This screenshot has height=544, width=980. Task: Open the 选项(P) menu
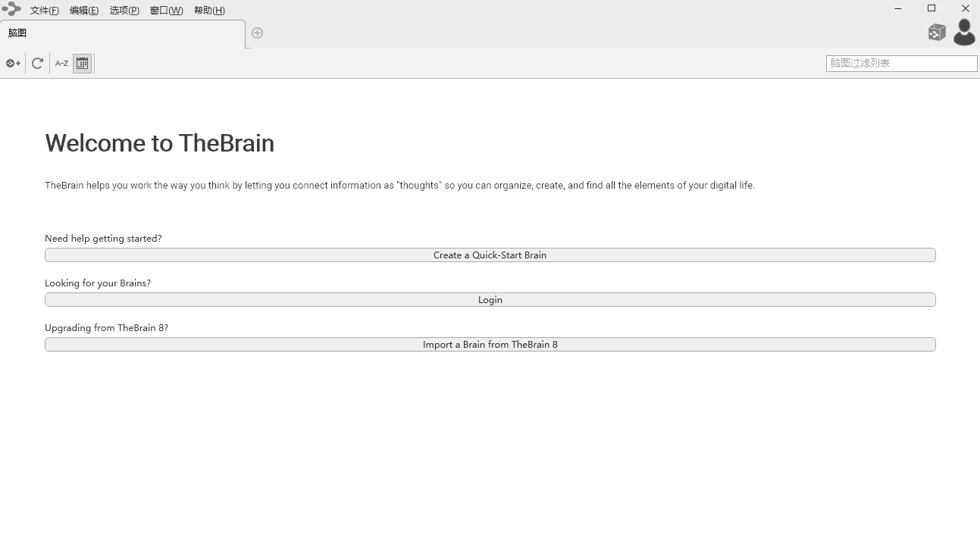click(x=124, y=11)
